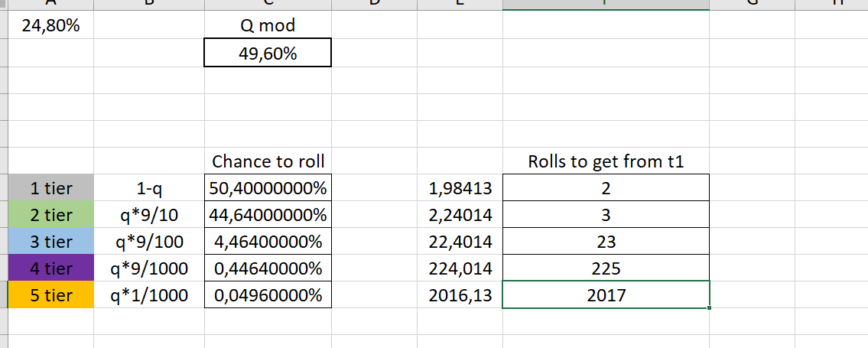Click the q*9/100 formula cell
The height and width of the screenshot is (348, 868).
(x=149, y=241)
